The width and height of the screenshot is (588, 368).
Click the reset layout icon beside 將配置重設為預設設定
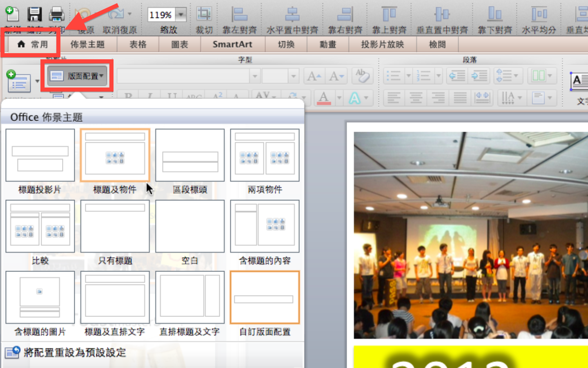pyautogui.click(x=12, y=352)
